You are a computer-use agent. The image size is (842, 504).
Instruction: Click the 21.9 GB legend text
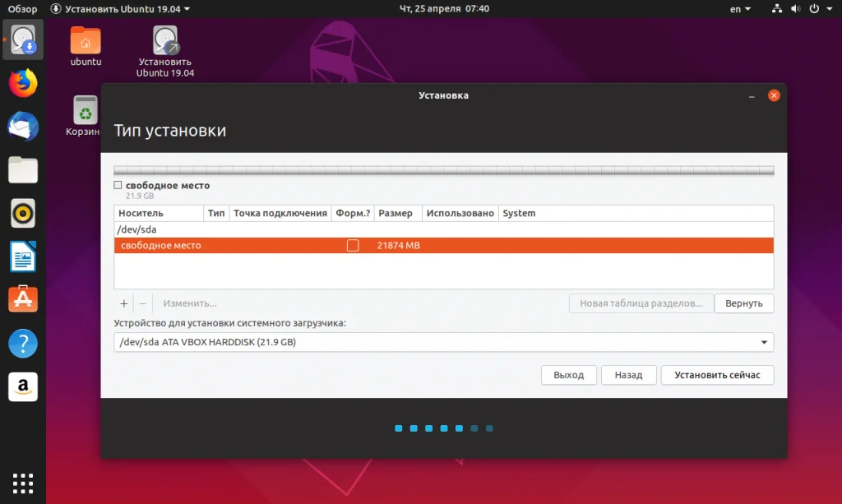(x=140, y=196)
